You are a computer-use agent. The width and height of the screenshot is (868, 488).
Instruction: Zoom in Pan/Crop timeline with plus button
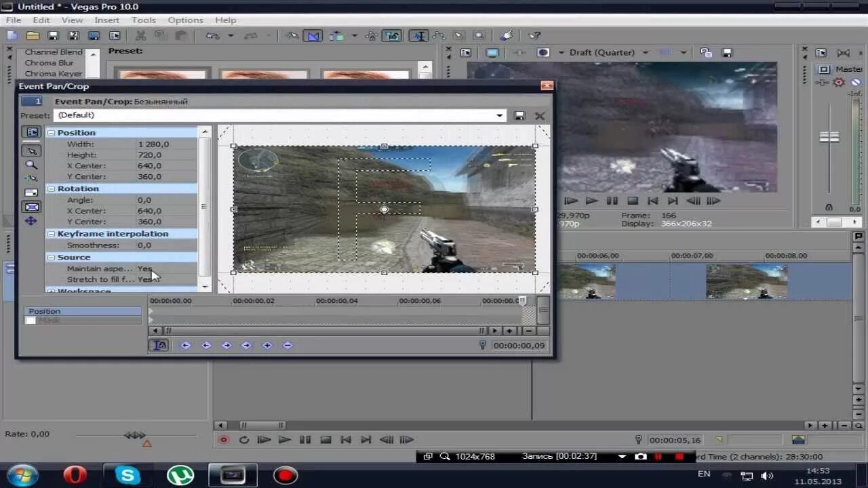tap(510, 331)
